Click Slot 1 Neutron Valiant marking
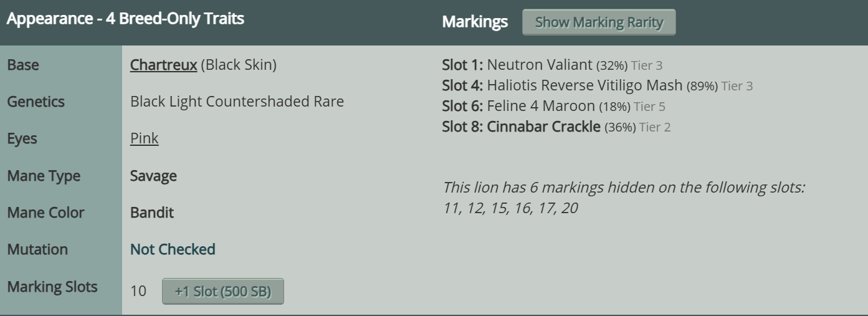This screenshot has width=868, height=316. (x=556, y=64)
